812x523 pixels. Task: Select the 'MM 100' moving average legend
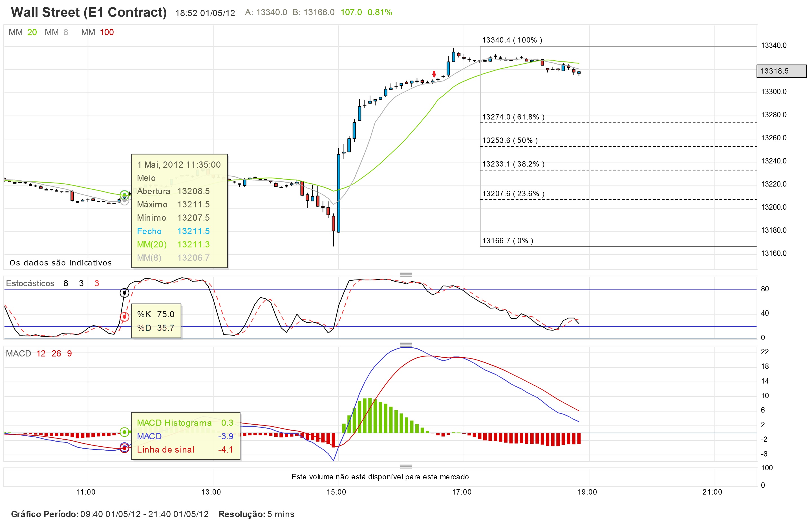coord(98,32)
